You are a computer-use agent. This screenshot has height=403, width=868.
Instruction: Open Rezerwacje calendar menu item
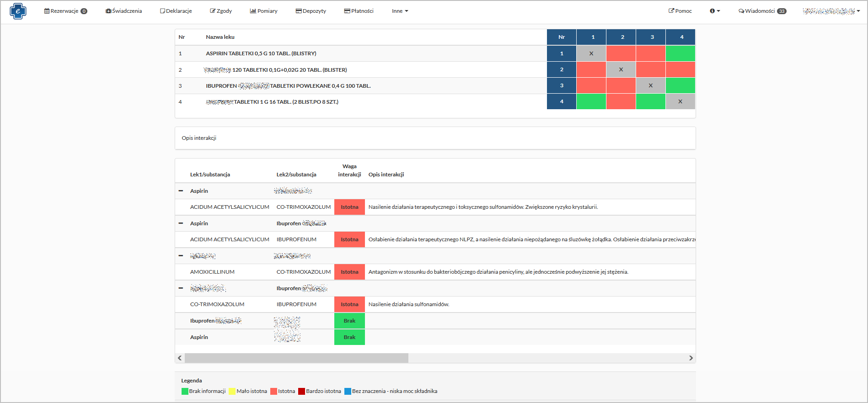point(65,11)
